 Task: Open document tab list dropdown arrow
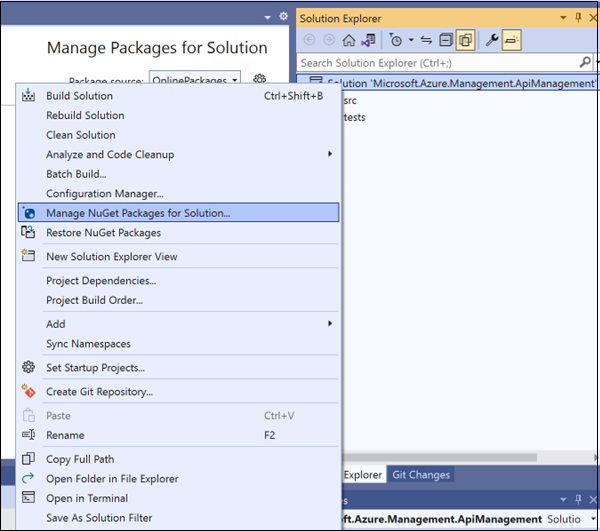click(x=267, y=17)
